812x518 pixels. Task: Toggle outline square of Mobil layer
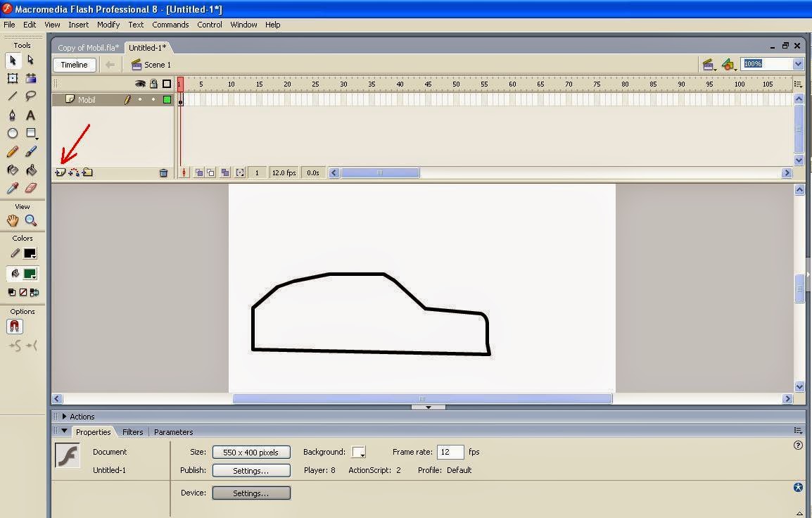pos(167,99)
